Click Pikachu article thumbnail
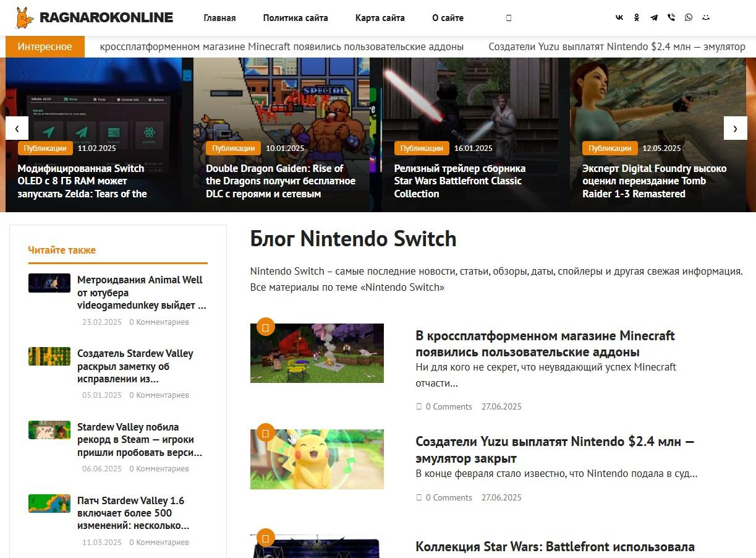Viewport: 756px width, 558px height. (317, 459)
